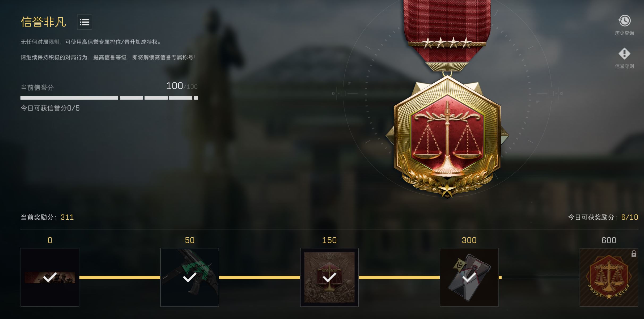Click the checkmark on the 300-point reward
Image resolution: width=644 pixels, height=319 pixels.
click(469, 278)
